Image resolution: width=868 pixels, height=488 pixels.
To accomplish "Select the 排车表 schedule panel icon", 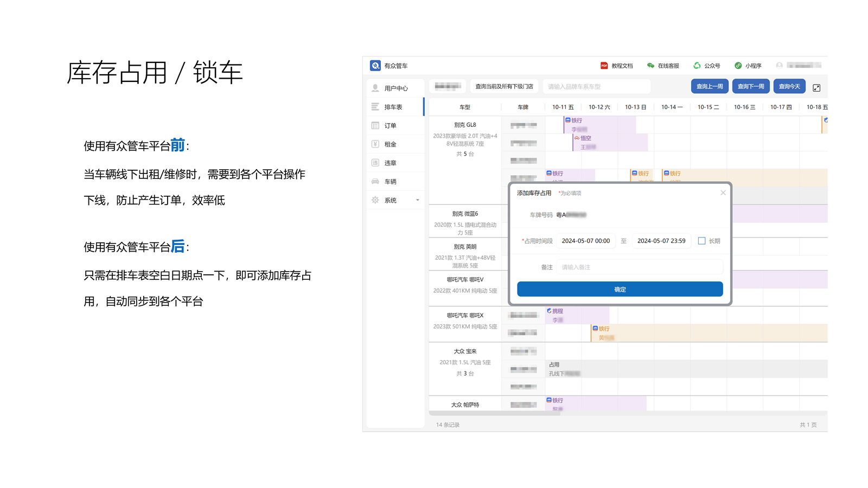I will coord(375,107).
